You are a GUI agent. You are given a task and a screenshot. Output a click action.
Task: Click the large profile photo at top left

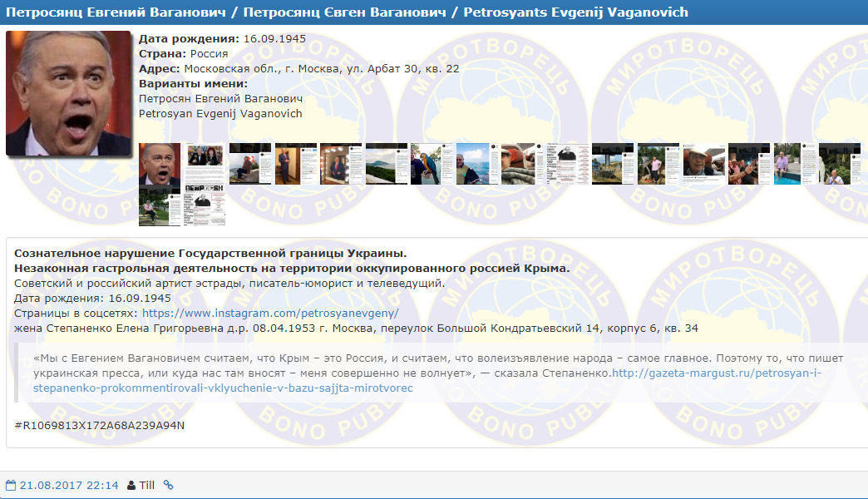68,93
